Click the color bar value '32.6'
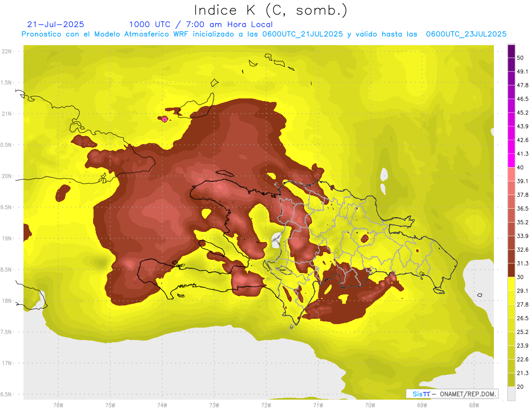This screenshot has width=532, height=411. (523, 250)
